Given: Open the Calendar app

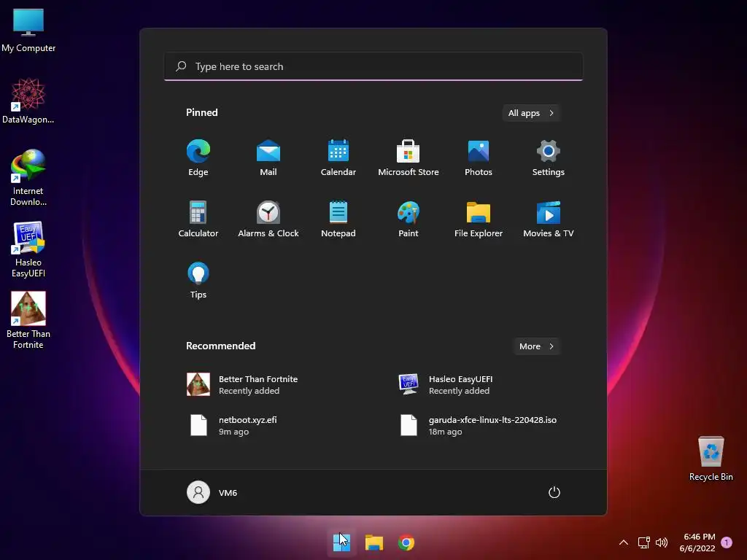Looking at the screenshot, I should [338, 157].
